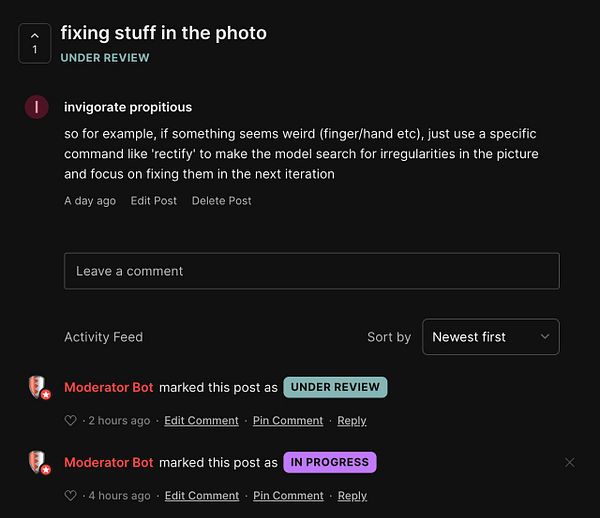The width and height of the screenshot is (600, 518).
Task: Pin Comment on the IN PROGRESS entry
Action: [288, 496]
